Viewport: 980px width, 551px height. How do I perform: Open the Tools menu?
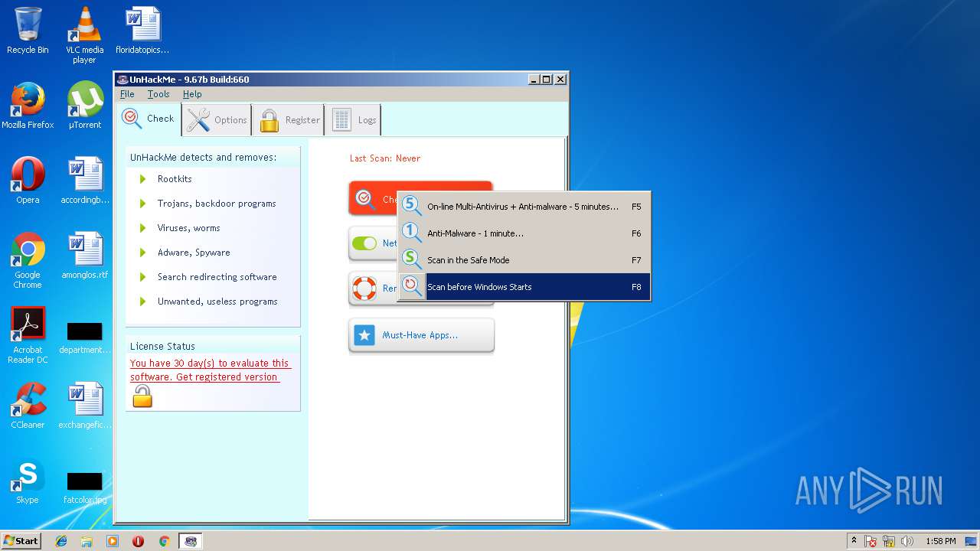[x=158, y=94]
